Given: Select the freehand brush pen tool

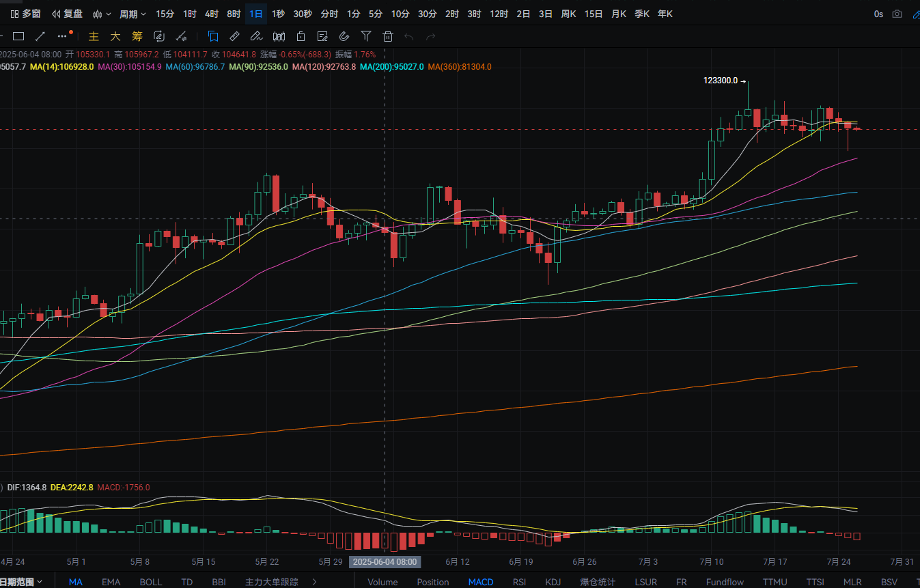Looking at the screenshot, I should [256, 36].
